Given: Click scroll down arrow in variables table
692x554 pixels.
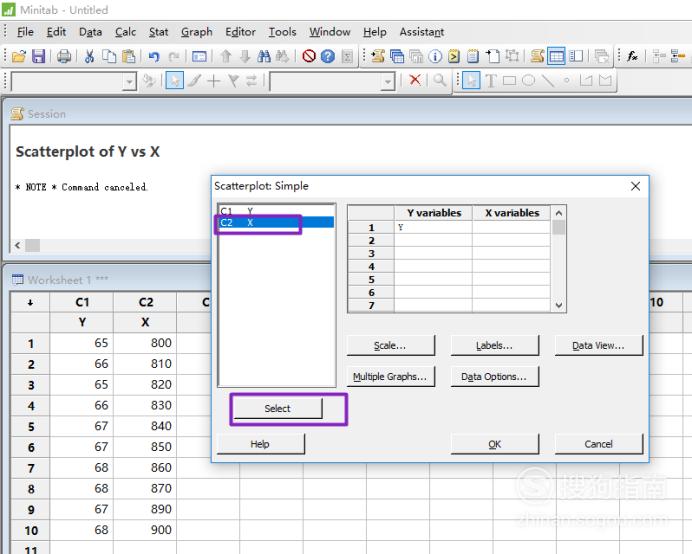Looking at the screenshot, I should click(559, 305).
